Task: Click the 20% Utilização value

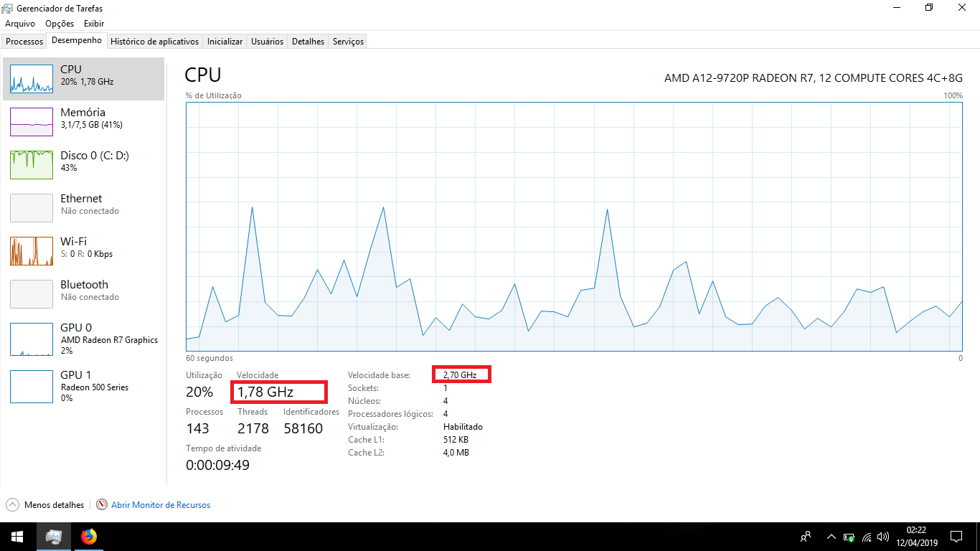Action: click(x=199, y=392)
